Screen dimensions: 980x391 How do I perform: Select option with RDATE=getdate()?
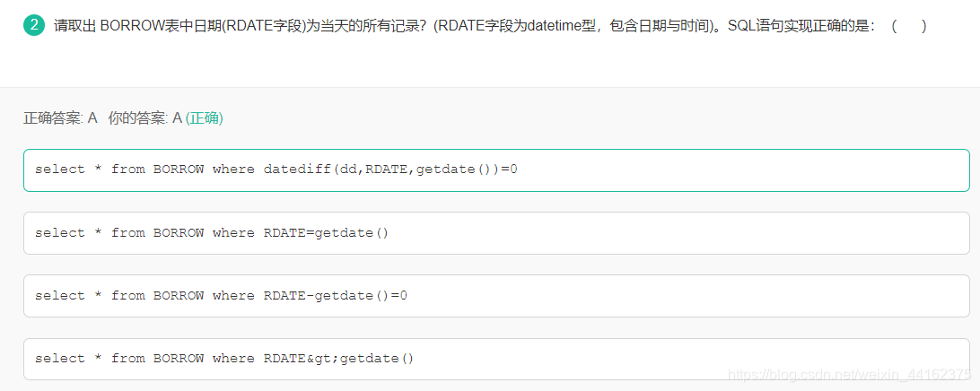[x=496, y=233]
